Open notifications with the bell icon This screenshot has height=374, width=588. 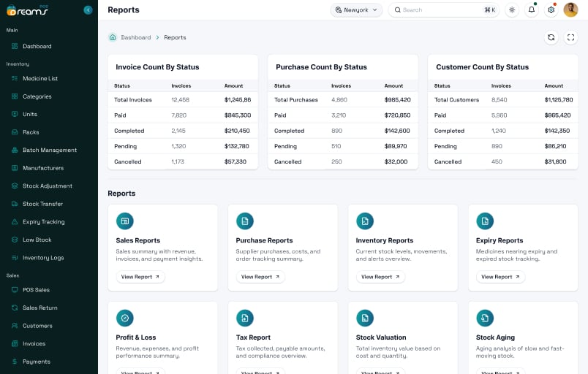532,10
